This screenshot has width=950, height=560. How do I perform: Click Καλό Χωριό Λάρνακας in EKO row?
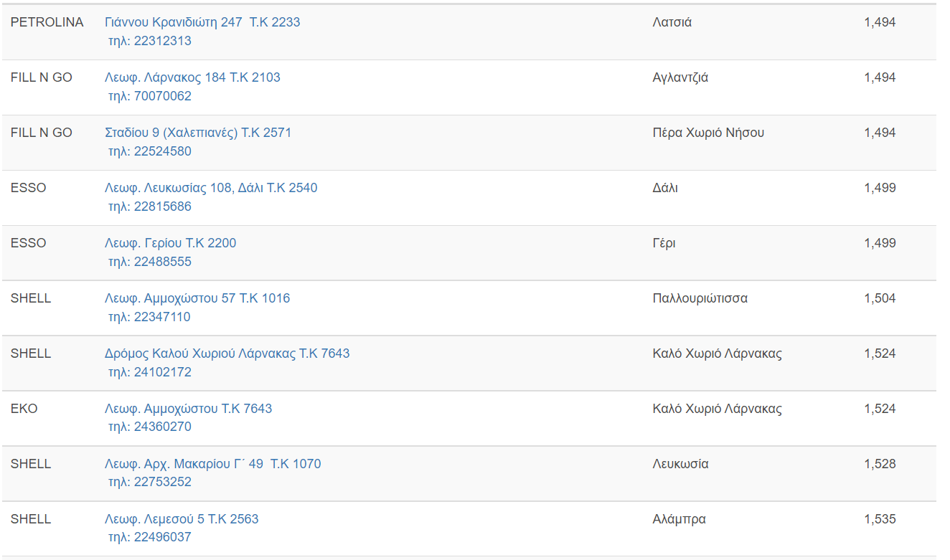click(x=718, y=409)
